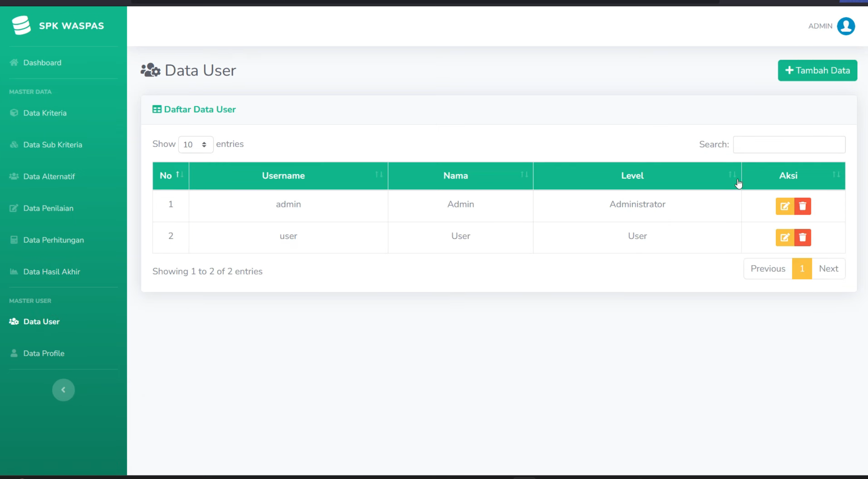The image size is (868, 479).
Task: Select page 1 in pagination
Action: coord(802,269)
